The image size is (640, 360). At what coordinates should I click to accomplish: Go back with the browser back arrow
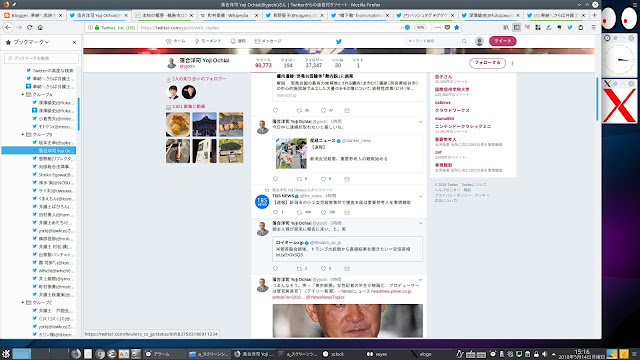coord(8,27)
